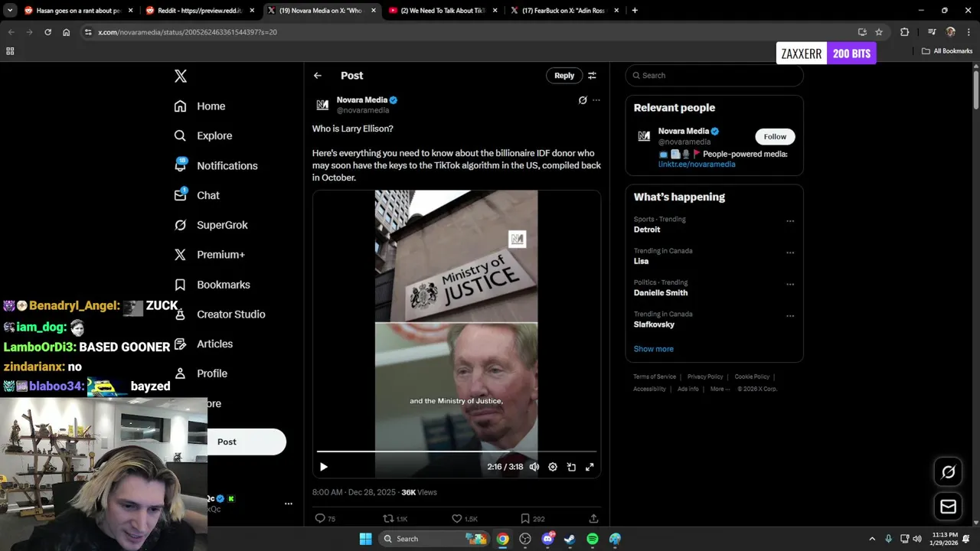Screen dimensions: 980x551
Task: Seek on the video progress bar
Action: pos(456,452)
